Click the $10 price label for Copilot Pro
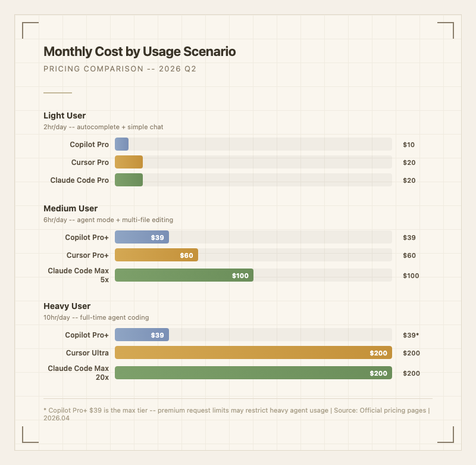The width and height of the screenshot is (476, 465). tap(409, 145)
